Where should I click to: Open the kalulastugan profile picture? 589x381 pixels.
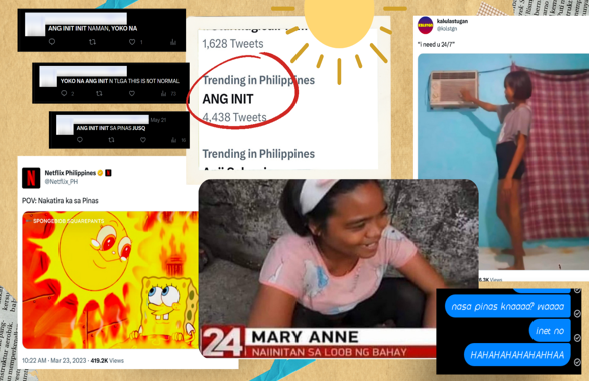coord(426,25)
